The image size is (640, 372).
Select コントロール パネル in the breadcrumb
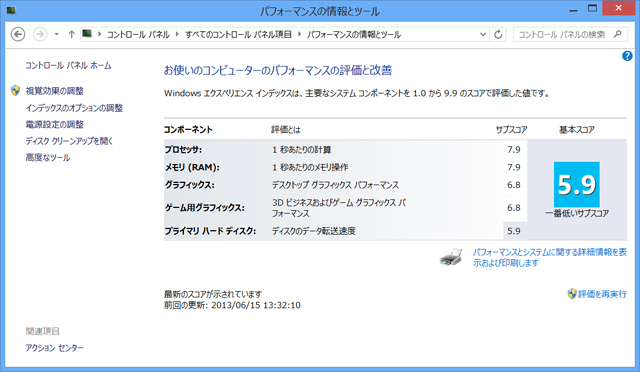click(x=138, y=35)
